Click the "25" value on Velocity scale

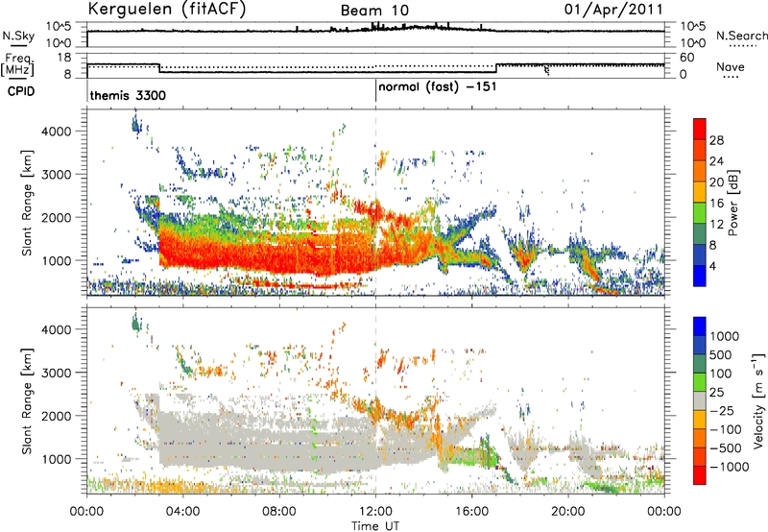(717, 392)
